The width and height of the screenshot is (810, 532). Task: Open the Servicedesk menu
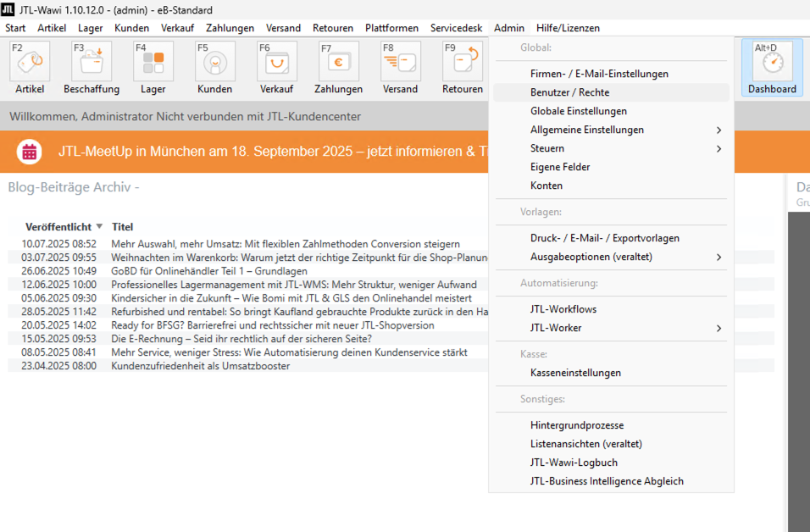click(x=456, y=28)
